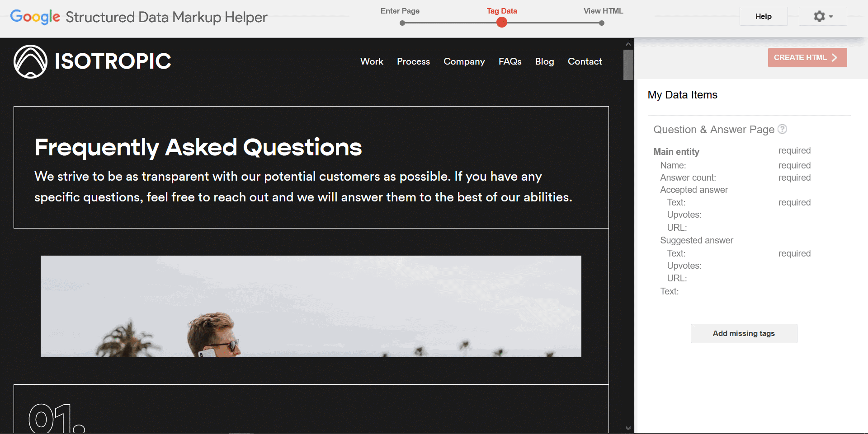
Task: Click the Name: field label
Action: 673,165
